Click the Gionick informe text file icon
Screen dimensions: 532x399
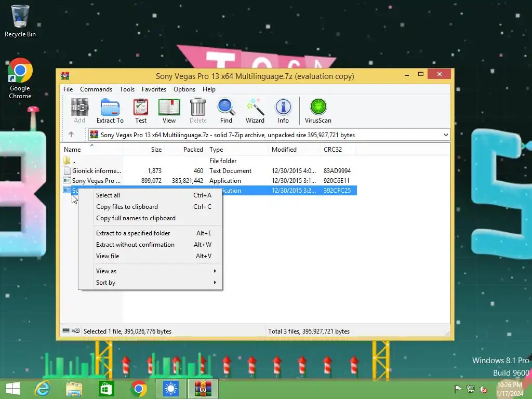tap(67, 170)
